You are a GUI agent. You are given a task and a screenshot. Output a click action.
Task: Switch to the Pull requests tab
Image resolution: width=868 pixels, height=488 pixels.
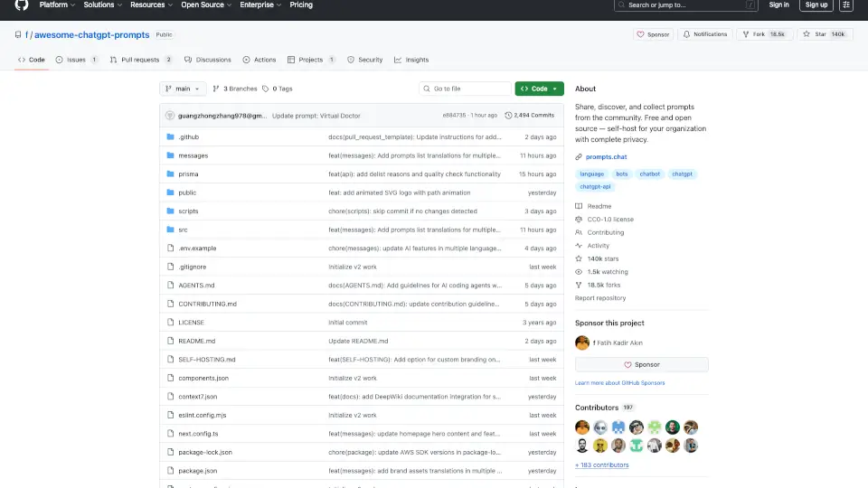[x=140, y=60]
